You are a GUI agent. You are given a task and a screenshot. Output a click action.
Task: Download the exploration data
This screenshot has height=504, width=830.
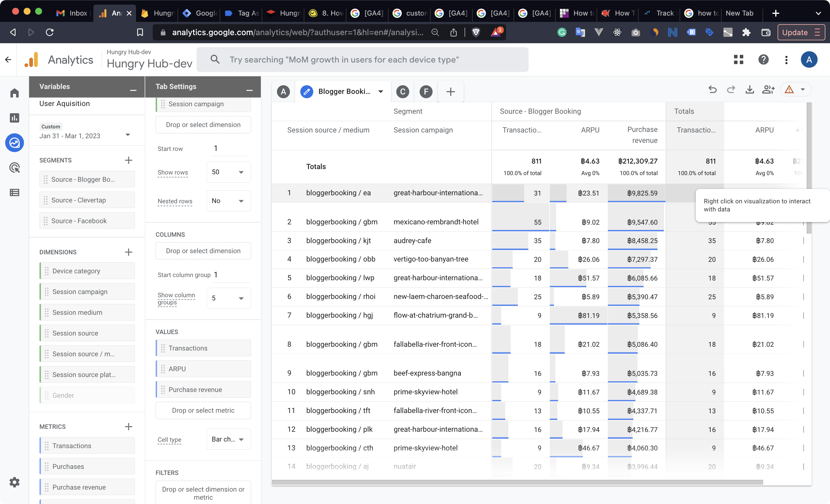pos(750,90)
